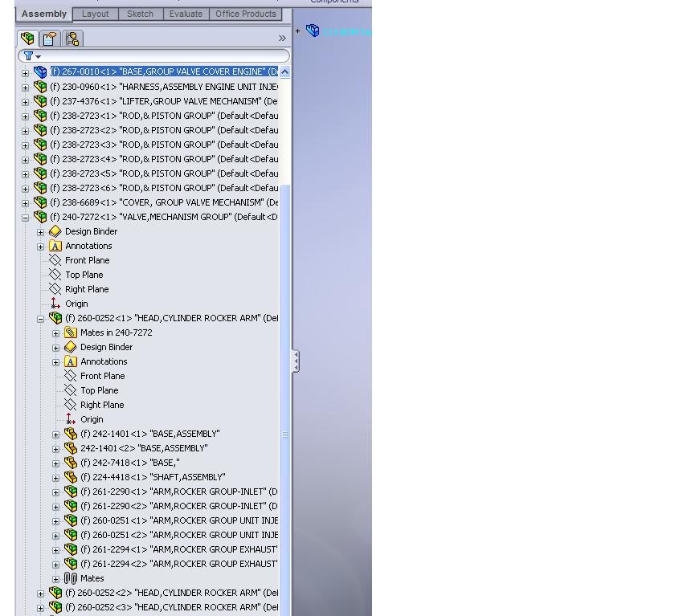Select 238-2723<4> ROD,& PISTON GROUP row

(x=164, y=159)
